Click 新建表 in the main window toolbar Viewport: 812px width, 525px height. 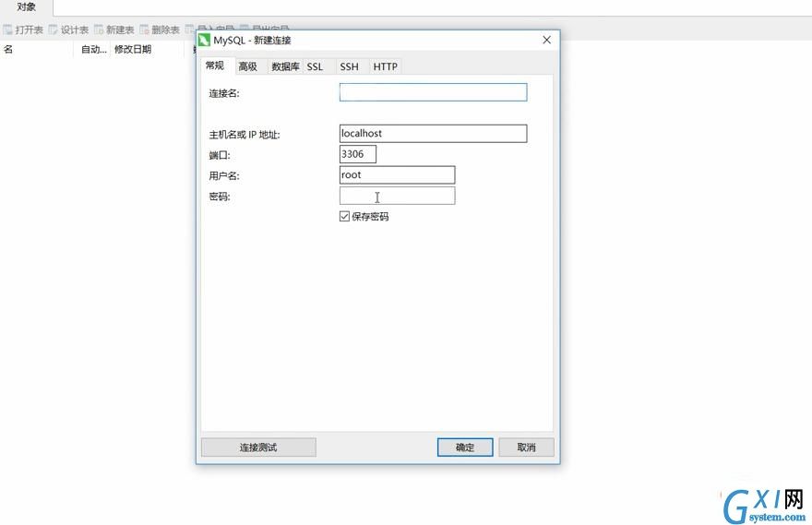tap(114, 30)
